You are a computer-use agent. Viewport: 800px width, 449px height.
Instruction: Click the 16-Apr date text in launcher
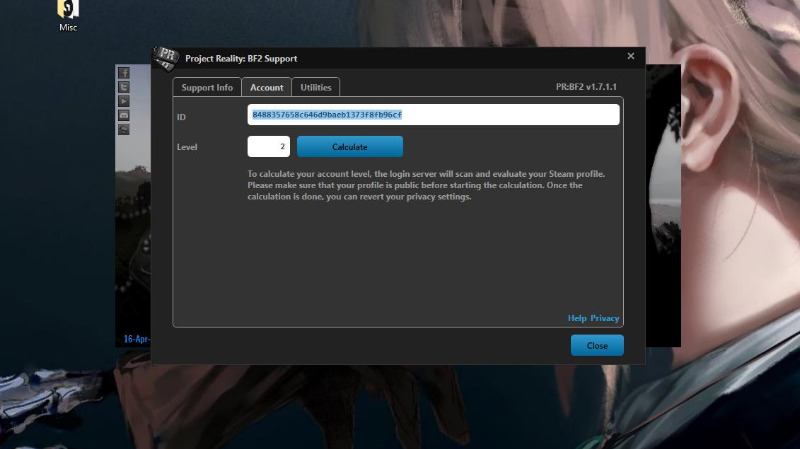(137, 339)
